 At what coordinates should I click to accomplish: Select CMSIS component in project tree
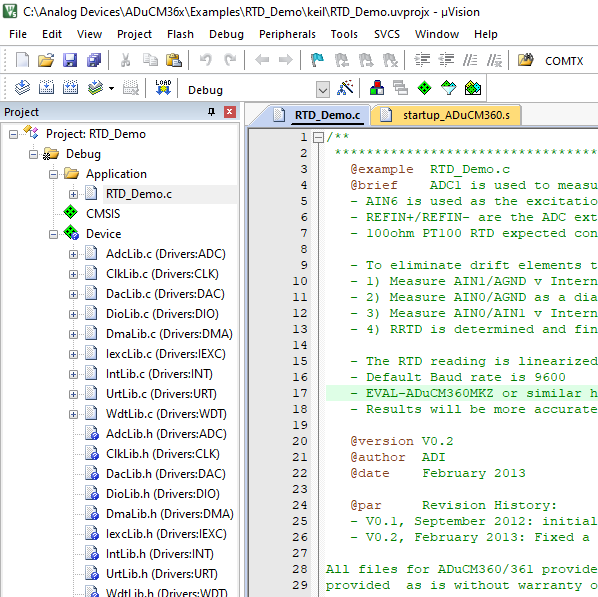(103, 214)
